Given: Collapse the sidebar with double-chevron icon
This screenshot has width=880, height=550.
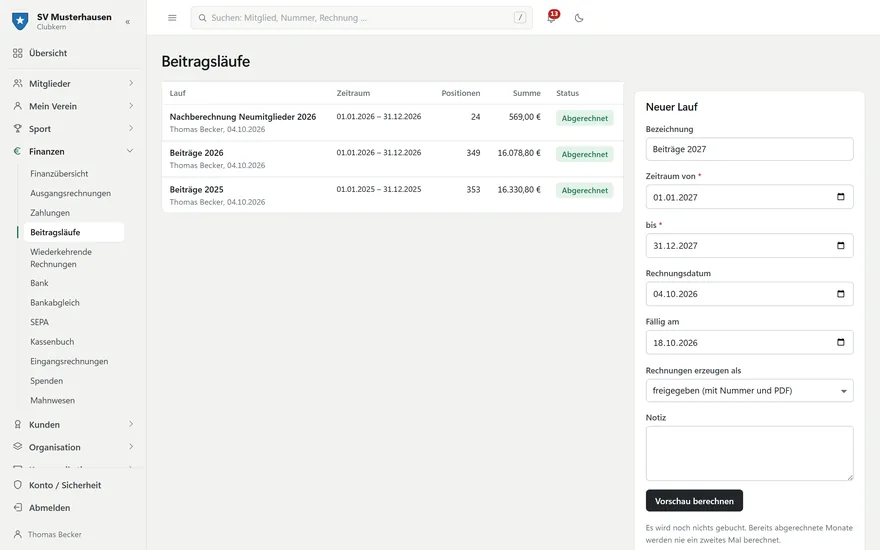Looking at the screenshot, I should tap(127, 22).
